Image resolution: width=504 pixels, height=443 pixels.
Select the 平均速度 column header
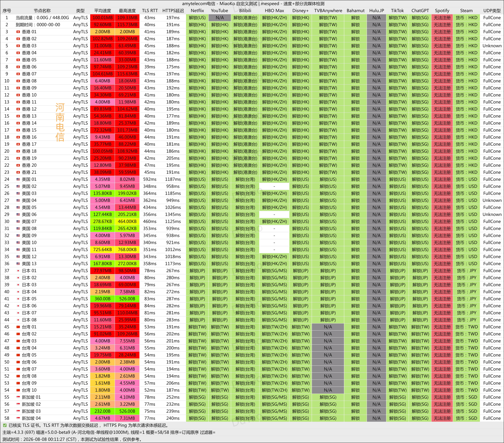click(103, 11)
